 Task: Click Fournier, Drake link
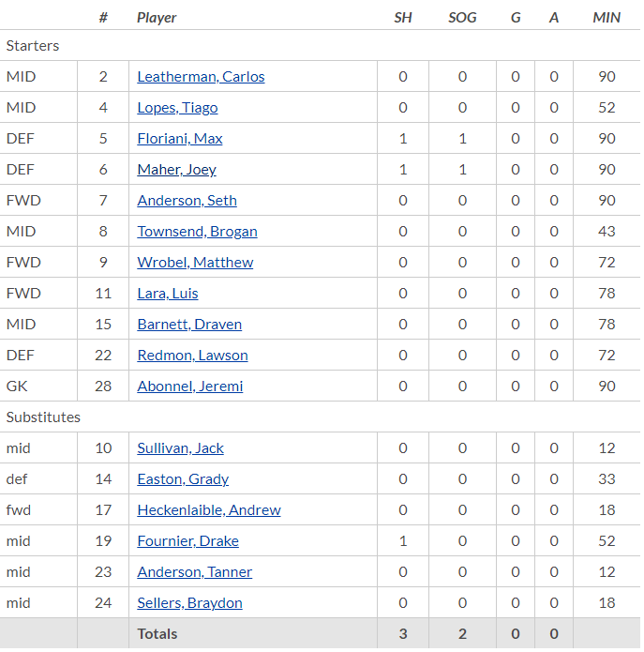click(x=187, y=541)
